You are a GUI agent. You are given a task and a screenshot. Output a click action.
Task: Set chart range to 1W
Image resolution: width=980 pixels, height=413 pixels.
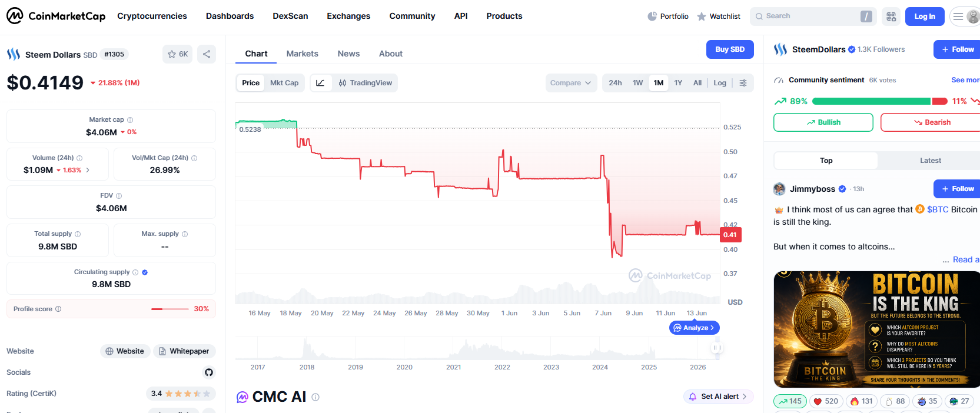click(637, 83)
